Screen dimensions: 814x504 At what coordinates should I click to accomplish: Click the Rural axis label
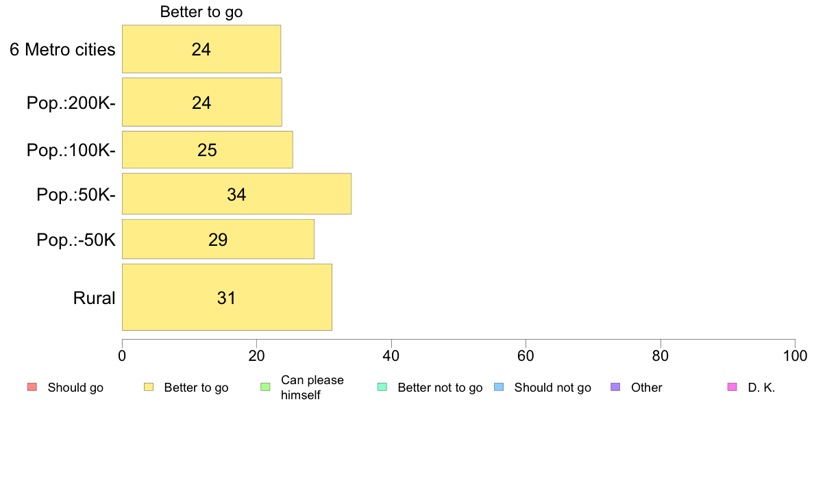94,298
